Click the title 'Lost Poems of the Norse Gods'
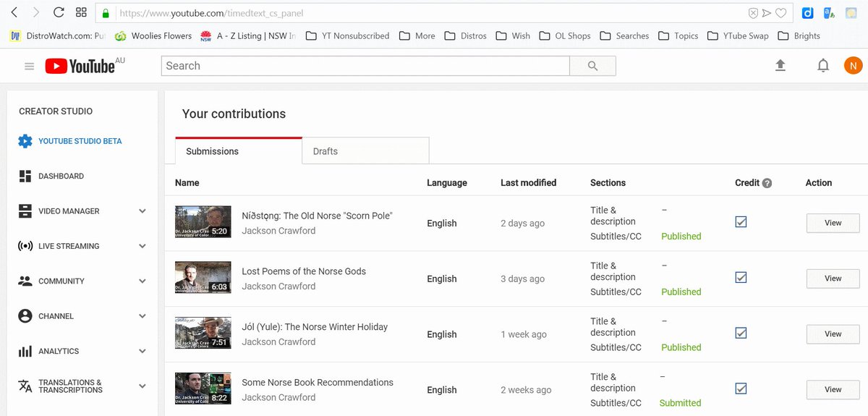Screen dimensions: 868x416 pos(304,271)
